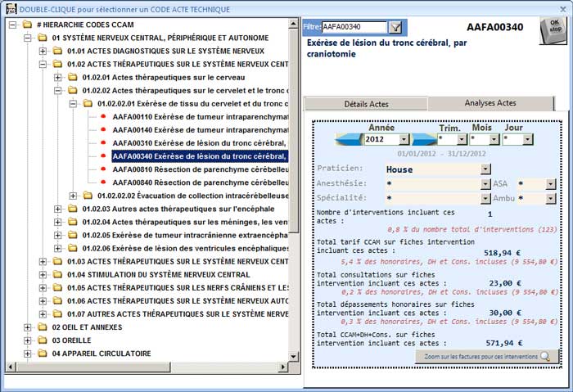Click the next year blue arrow
Screen dimensions: 573x392
click(x=424, y=139)
